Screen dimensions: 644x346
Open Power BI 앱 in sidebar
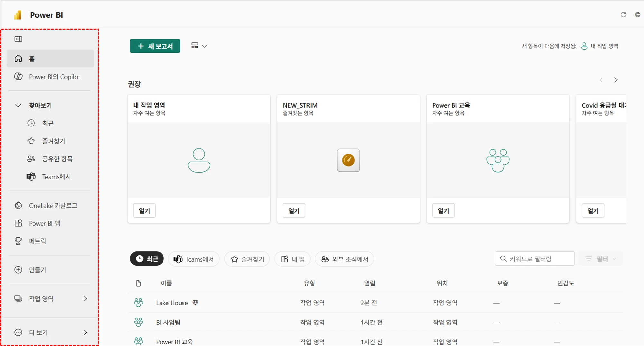tap(44, 223)
